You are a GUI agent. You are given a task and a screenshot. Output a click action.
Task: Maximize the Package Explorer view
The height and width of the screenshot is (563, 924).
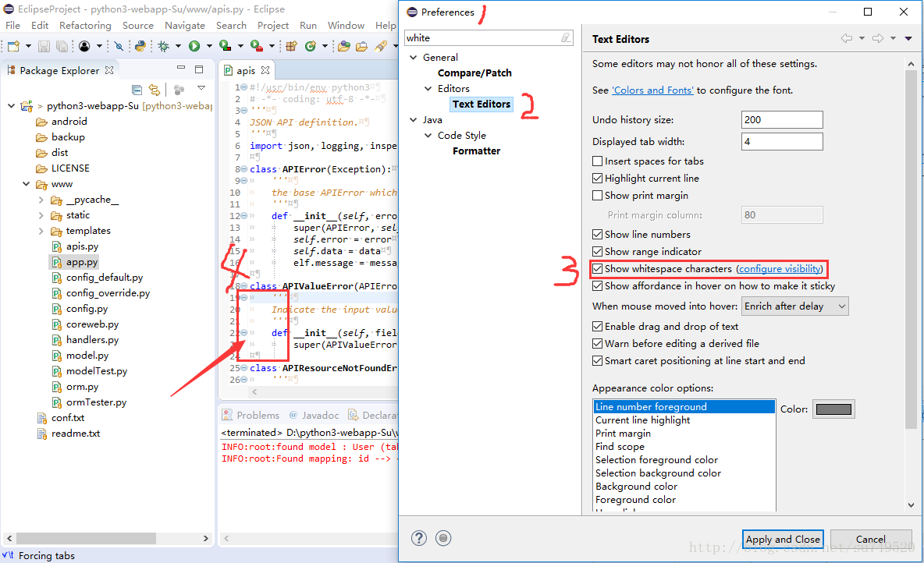pyautogui.click(x=199, y=69)
